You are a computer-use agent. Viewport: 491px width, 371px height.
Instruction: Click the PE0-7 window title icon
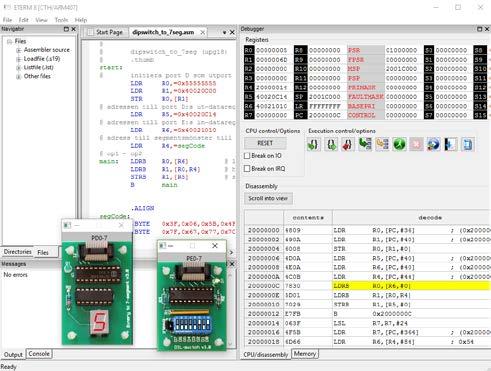click(x=162, y=246)
